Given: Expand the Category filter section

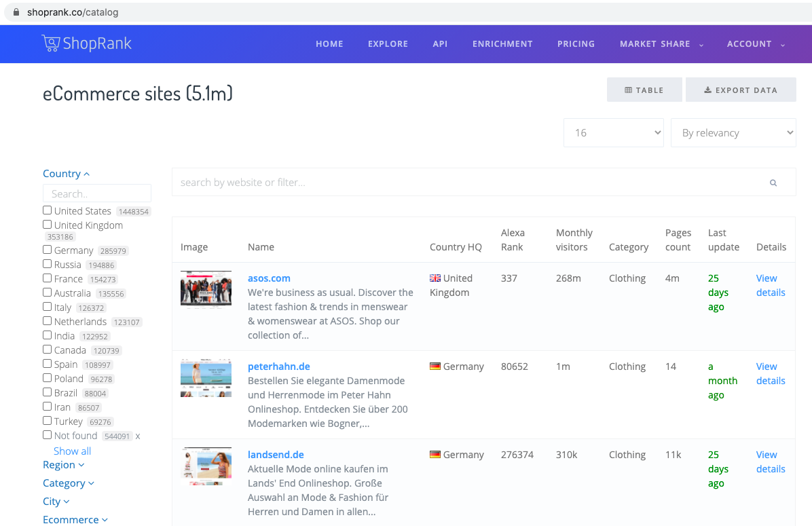Looking at the screenshot, I should point(69,483).
